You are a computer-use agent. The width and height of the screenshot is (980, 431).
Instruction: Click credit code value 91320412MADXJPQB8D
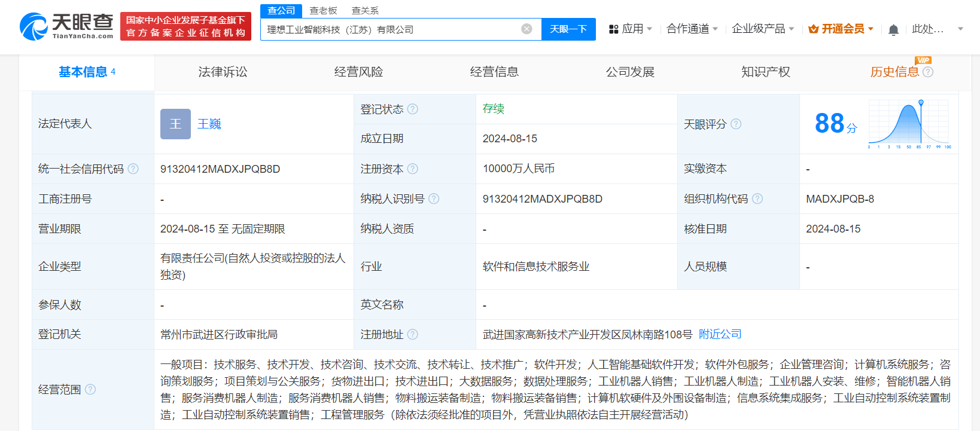click(x=220, y=169)
